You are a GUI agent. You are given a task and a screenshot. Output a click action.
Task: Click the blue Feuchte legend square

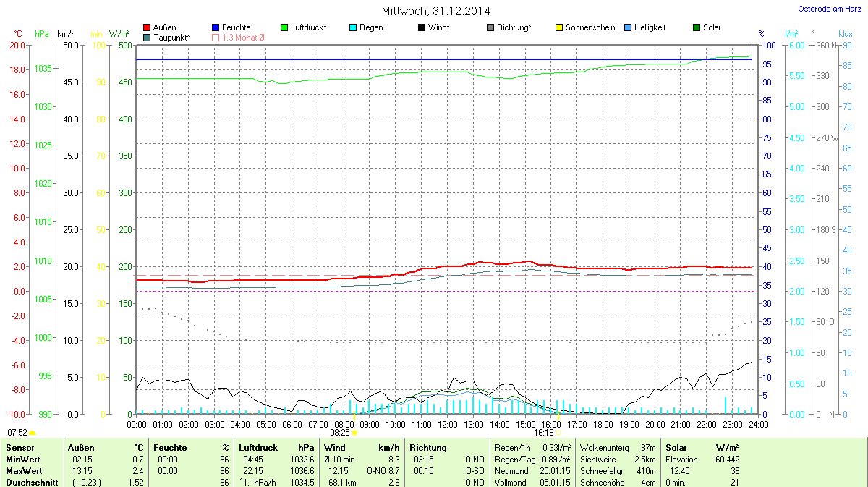tap(216, 27)
